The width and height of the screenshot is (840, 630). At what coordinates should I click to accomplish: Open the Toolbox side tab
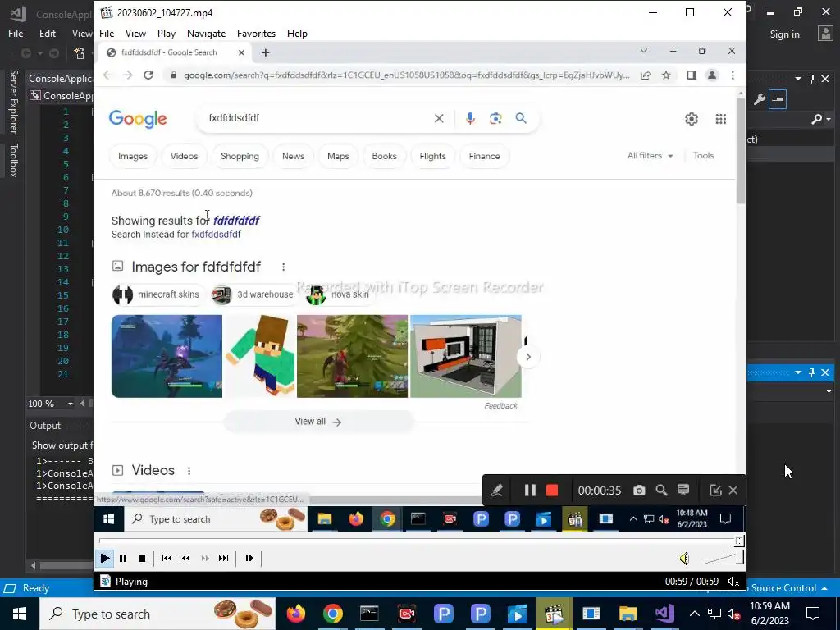[14, 160]
